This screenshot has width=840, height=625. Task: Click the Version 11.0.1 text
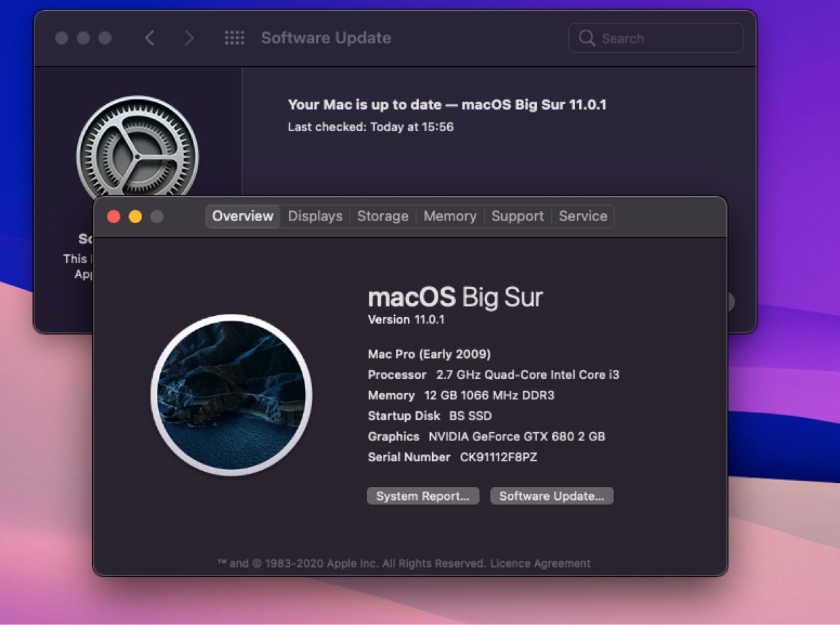[x=406, y=320]
